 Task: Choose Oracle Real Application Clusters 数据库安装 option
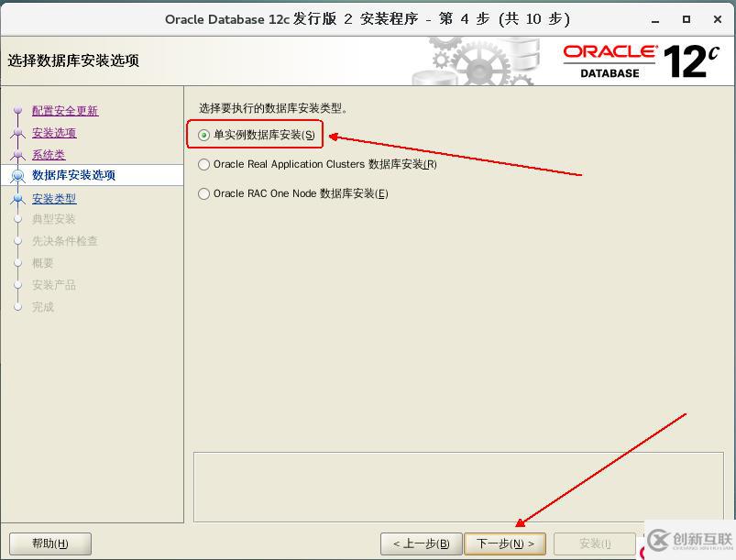pyautogui.click(x=203, y=164)
